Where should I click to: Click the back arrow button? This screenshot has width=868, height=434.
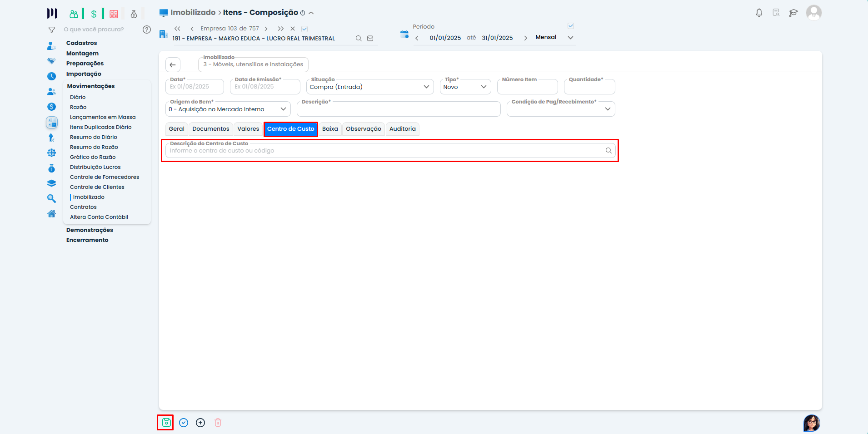[173, 65]
